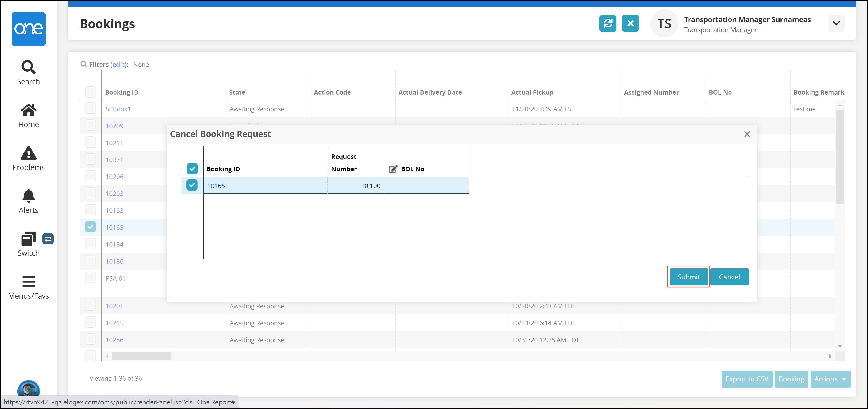Click the refresh icon in the Bookings header
The height and width of the screenshot is (409, 868).
coord(608,23)
